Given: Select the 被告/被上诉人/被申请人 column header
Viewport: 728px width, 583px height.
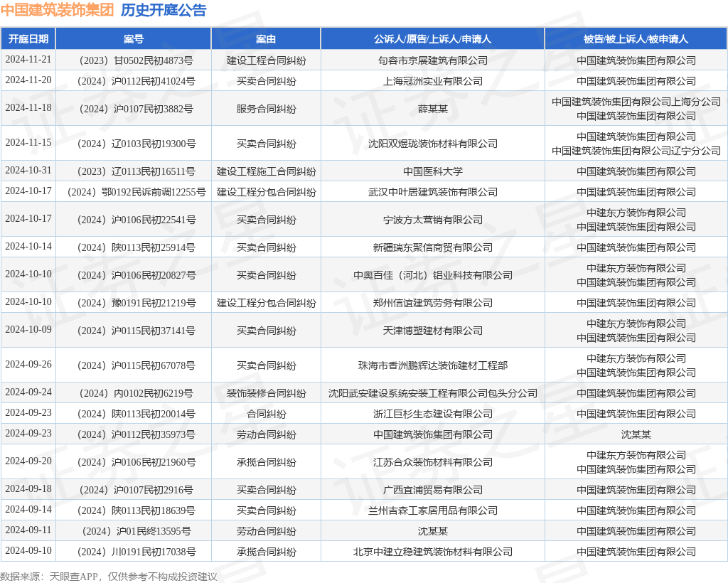Looking at the screenshot, I should (x=636, y=39).
